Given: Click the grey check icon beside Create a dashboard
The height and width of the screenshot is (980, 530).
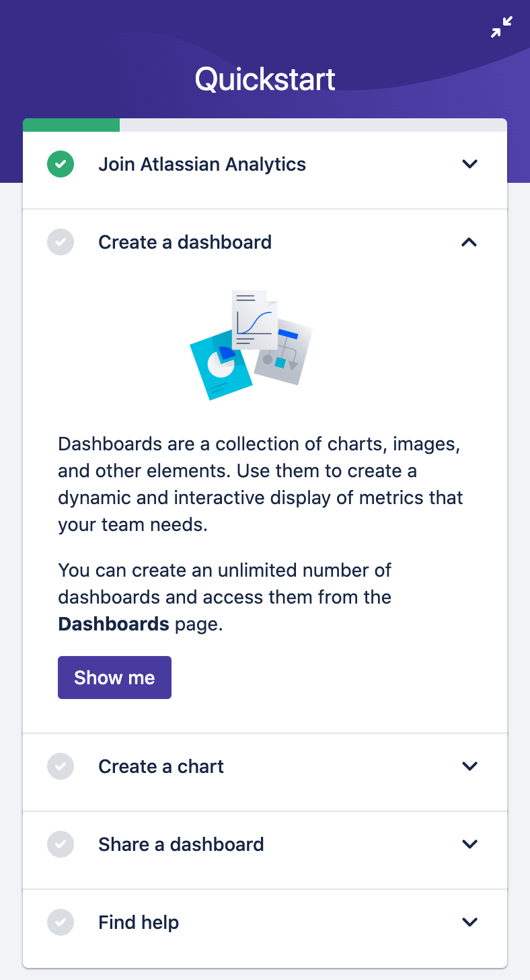Looking at the screenshot, I should [x=61, y=242].
